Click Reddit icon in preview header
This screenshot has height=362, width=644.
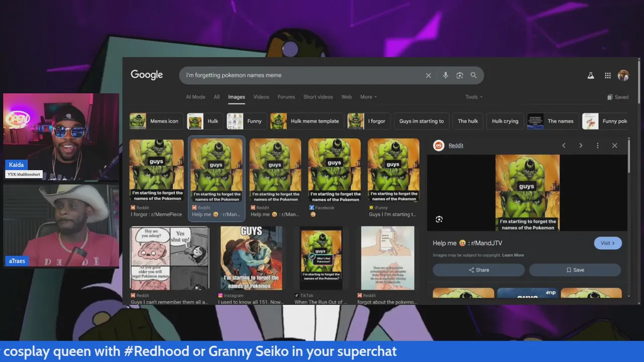(x=439, y=145)
